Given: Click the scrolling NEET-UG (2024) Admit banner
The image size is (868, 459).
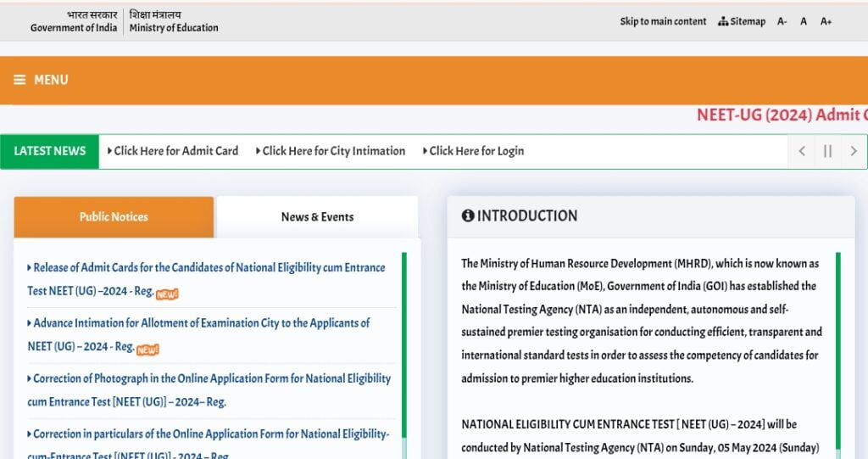Looking at the screenshot, I should pos(782,115).
